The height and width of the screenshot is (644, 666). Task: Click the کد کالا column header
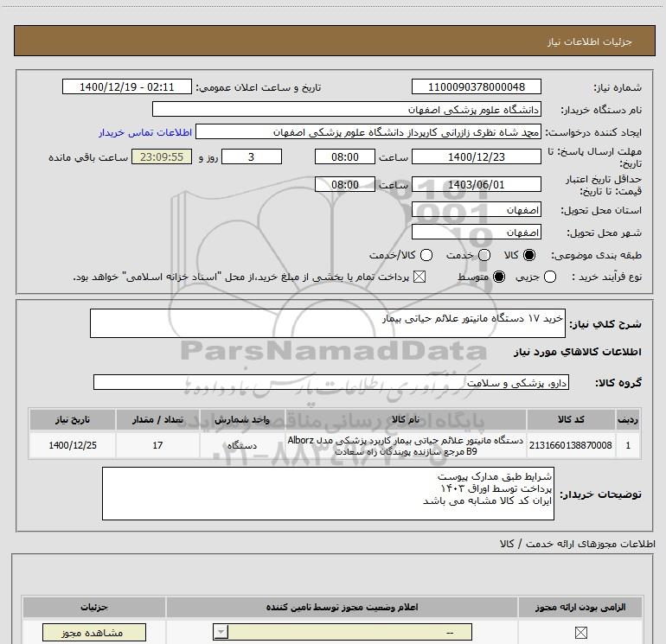click(571, 420)
